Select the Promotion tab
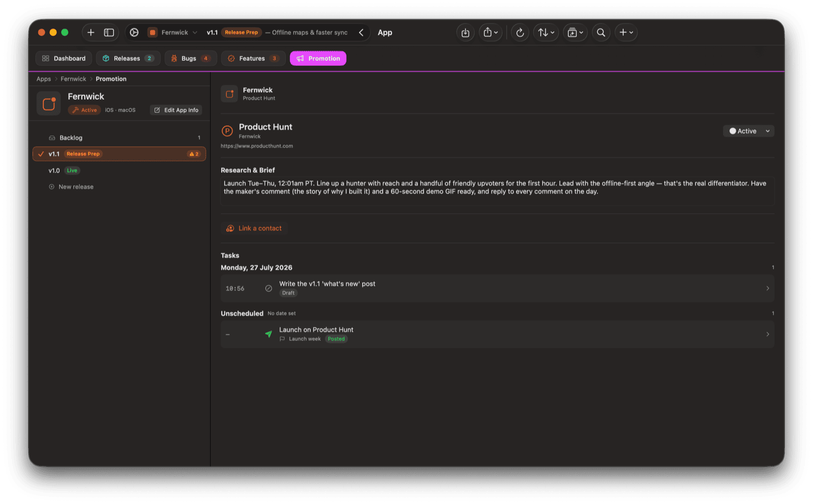The width and height of the screenshot is (813, 504). tap(318, 59)
